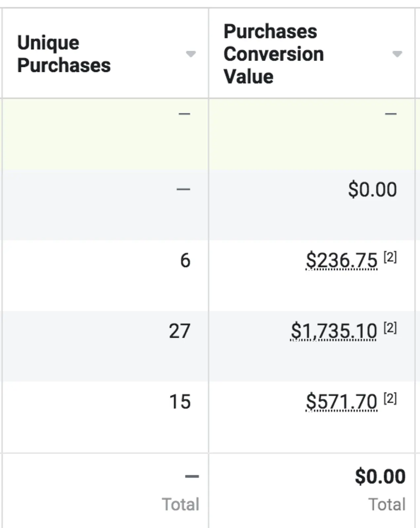This screenshot has width=420, height=528.
Task: Click the $571.70 conversion value link
Action: pos(341,402)
